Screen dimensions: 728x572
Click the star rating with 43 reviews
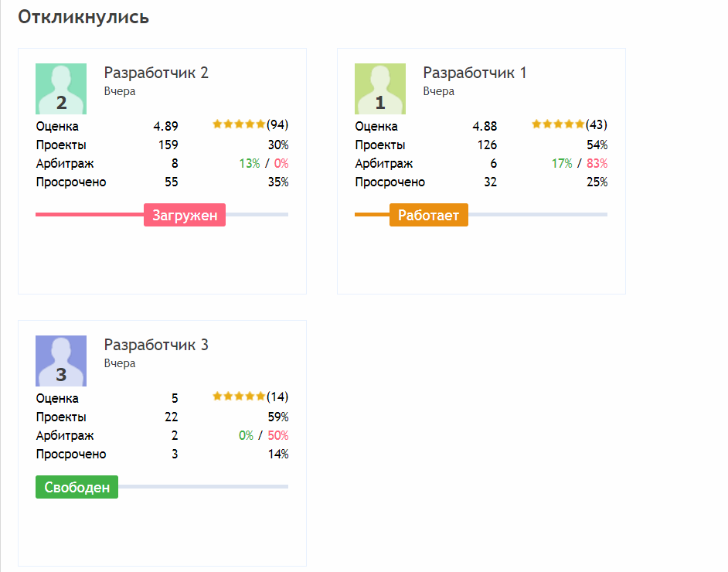(558, 124)
